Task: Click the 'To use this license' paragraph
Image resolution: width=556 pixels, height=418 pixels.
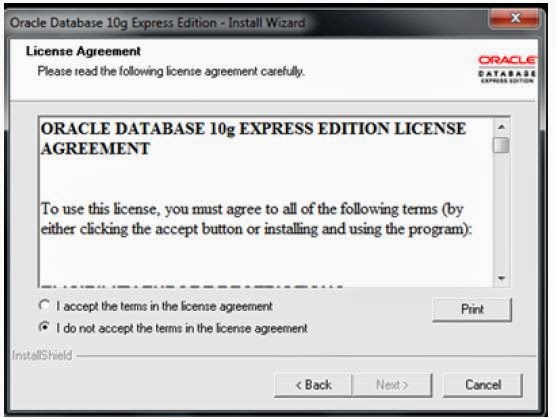Action: [x=256, y=219]
